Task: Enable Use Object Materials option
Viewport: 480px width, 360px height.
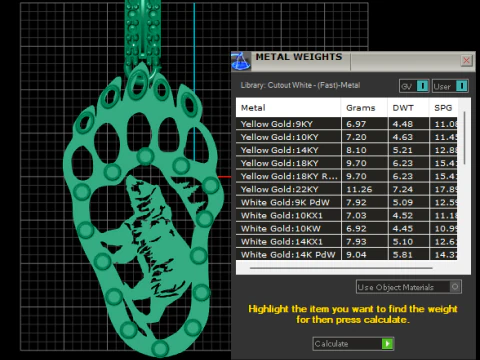Action: click(409, 287)
